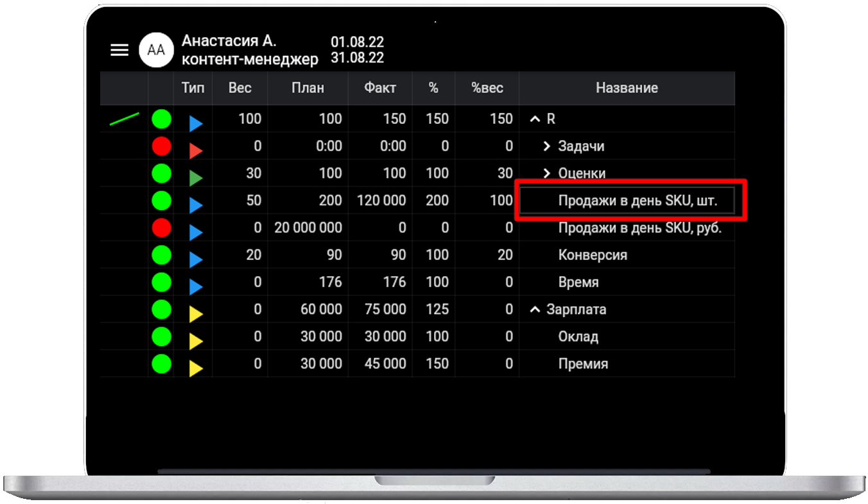Viewport: 868px width, 504px height.
Task: Click the date range 01.08.22 – 31.08.22
Action: [x=357, y=50]
